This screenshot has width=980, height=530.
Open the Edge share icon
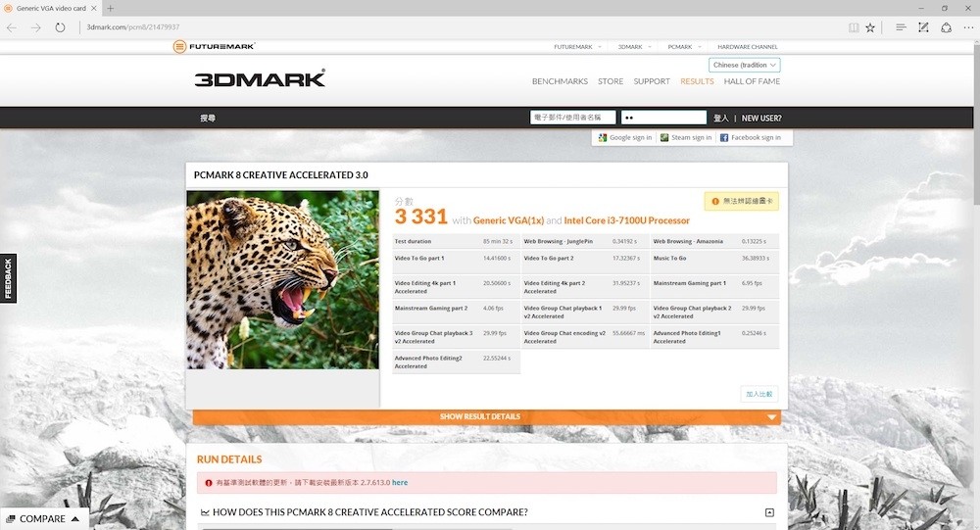(947, 27)
